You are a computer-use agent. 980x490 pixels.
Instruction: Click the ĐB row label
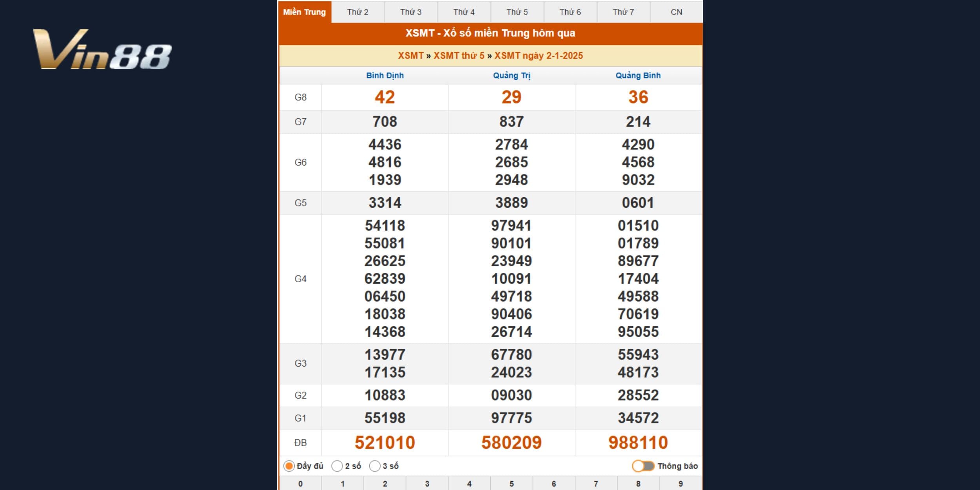tap(300, 443)
